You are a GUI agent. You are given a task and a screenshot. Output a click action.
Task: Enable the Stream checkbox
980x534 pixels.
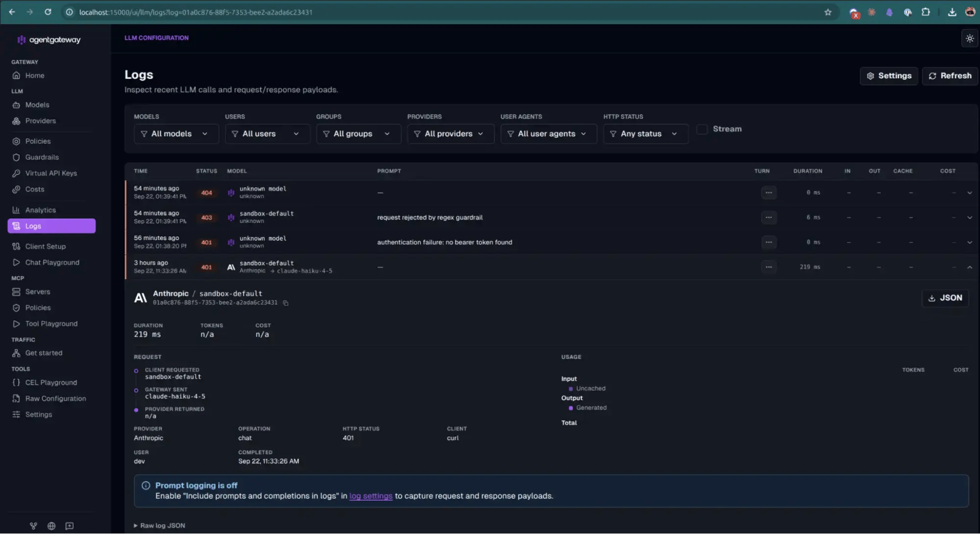tap(702, 129)
